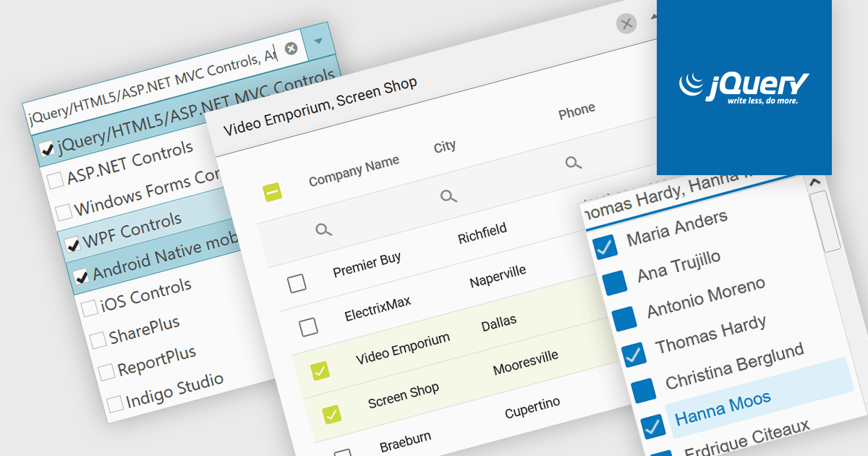Image resolution: width=868 pixels, height=456 pixels.
Task: Click the scroll up arrow in names list
Action: point(814,182)
